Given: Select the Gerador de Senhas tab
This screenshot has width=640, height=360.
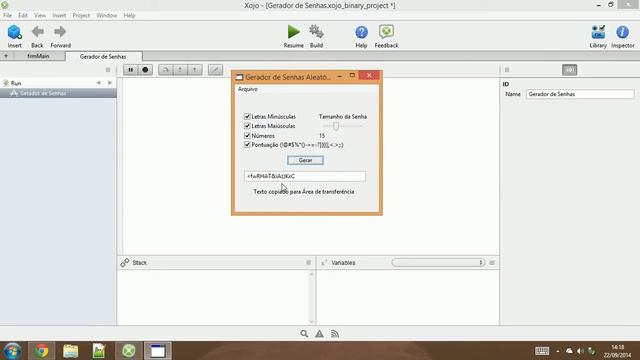Looking at the screenshot, I should click(x=103, y=57).
